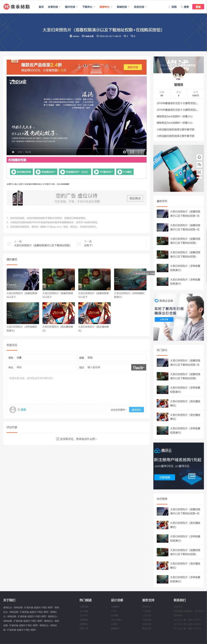The width and height of the screenshot is (207, 644).
Task: Open first article in 热门排行 list
Action: point(178,362)
